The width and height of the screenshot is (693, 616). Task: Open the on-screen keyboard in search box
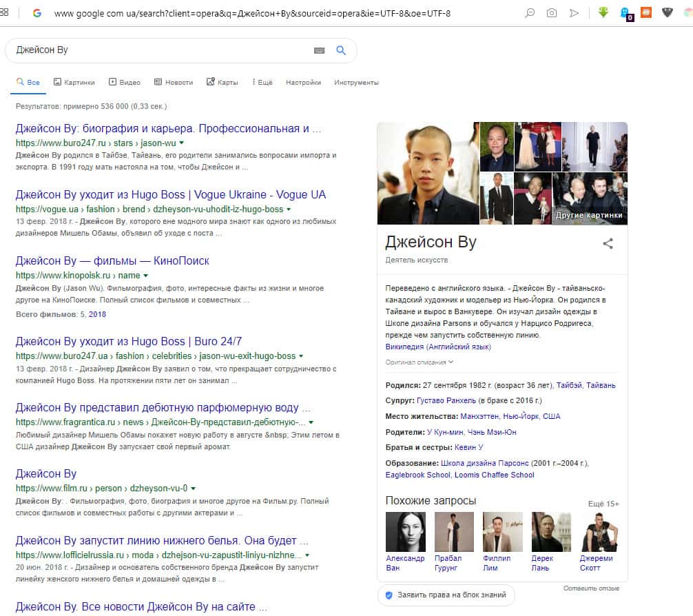coord(319,50)
